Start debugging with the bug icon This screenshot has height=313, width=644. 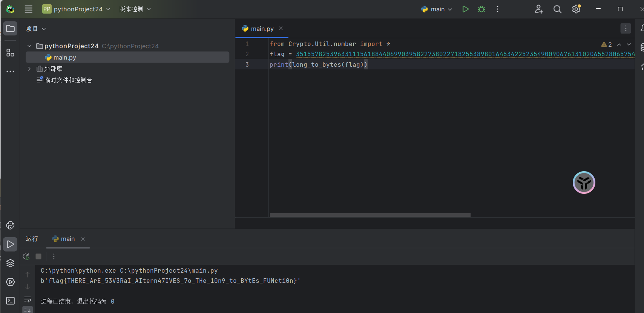pos(481,9)
